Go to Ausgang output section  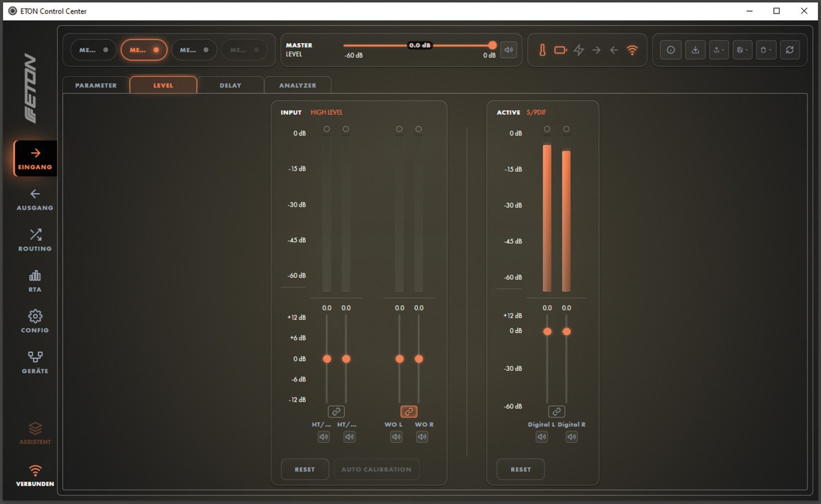(x=35, y=199)
